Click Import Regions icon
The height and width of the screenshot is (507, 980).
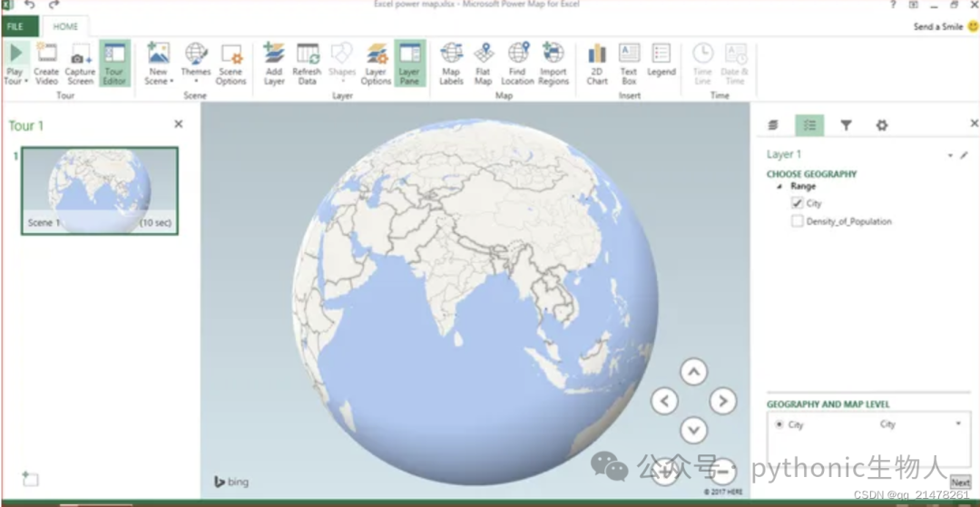click(x=554, y=54)
